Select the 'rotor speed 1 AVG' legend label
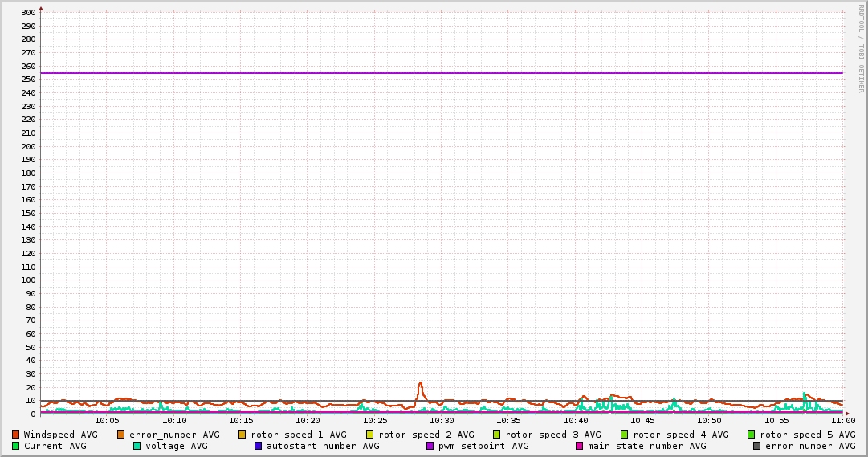The width and height of the screenshot is (868, 457). (299, 435)
